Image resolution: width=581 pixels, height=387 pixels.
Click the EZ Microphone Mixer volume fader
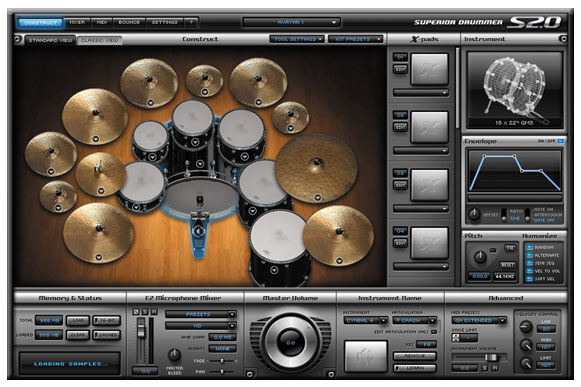click(141, 330)
